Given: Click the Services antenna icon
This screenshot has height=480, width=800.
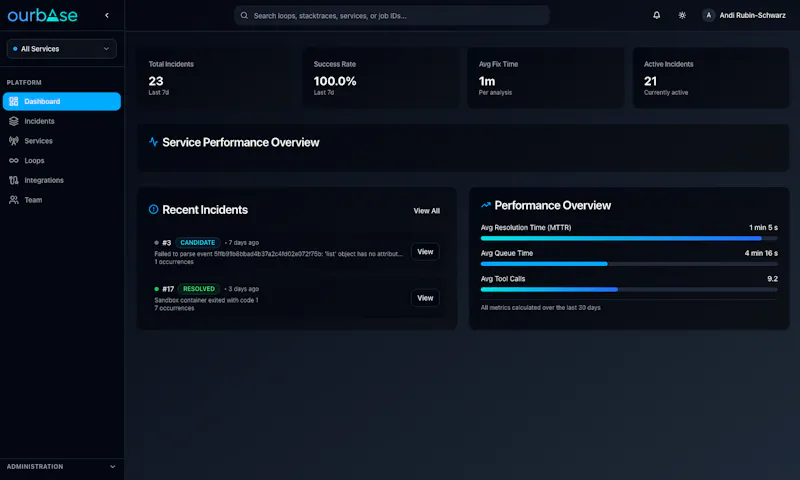Looking at the screenshot, I should click(14, 141).
